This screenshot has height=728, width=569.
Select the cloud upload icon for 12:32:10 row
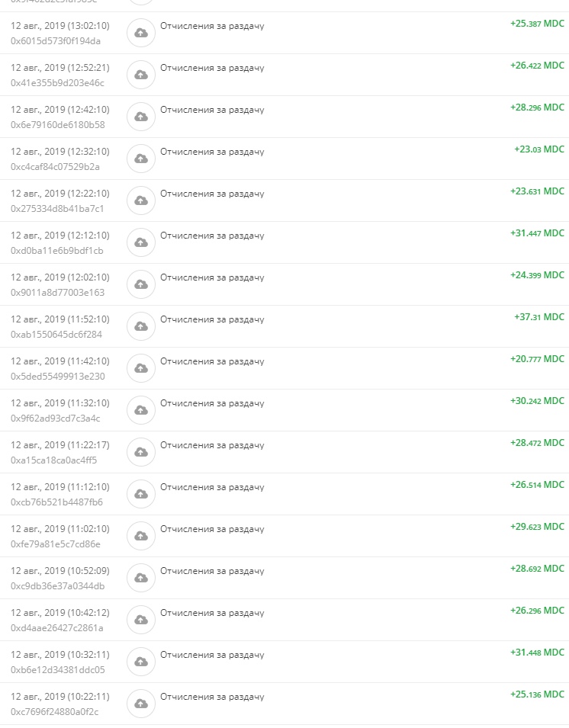(x=141, y=159)
